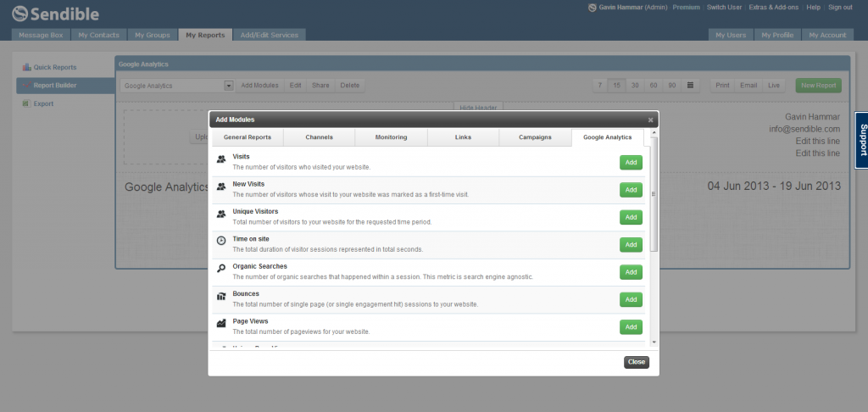Click the Share report button
The image size is (868, 412).
[320, 86]
